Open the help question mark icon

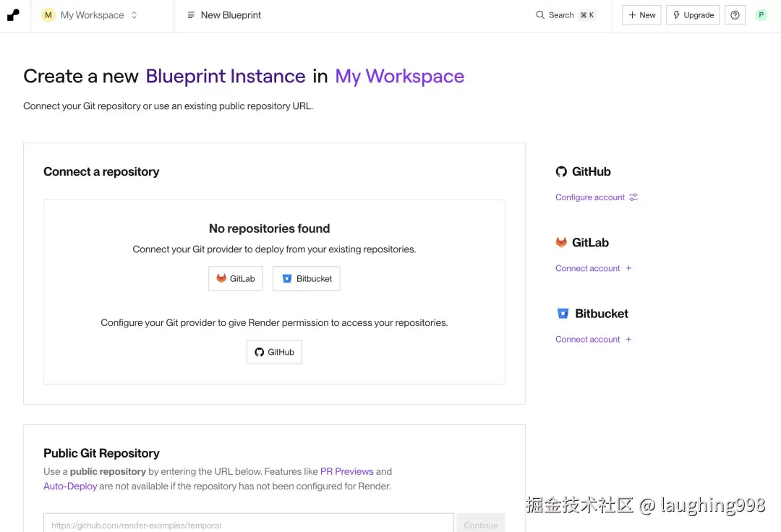coord(735,15)
